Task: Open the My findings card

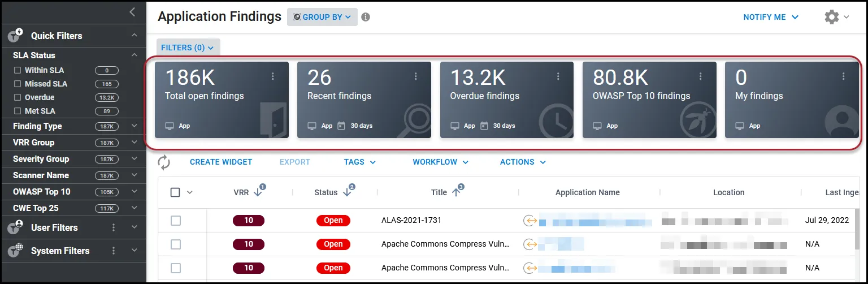Action: coord(792,100)
